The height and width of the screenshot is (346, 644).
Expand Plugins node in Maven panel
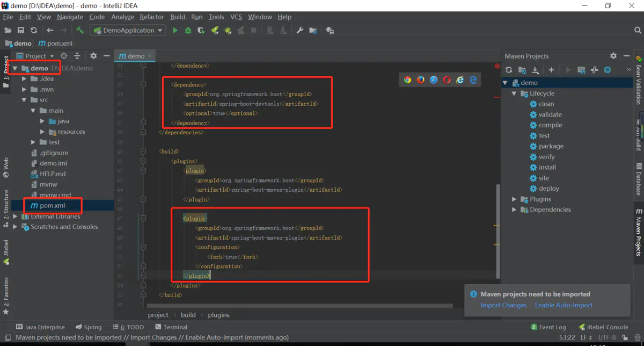[514, 199]
